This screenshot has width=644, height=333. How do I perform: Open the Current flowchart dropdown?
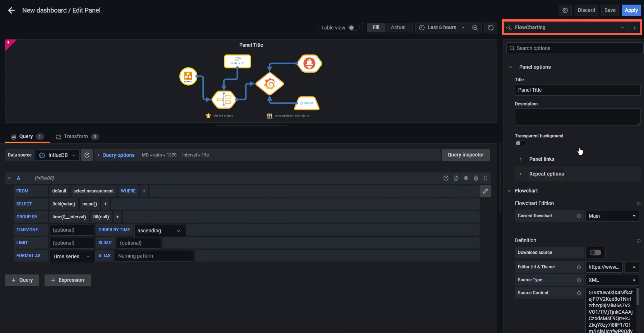(x=611, y=216)
